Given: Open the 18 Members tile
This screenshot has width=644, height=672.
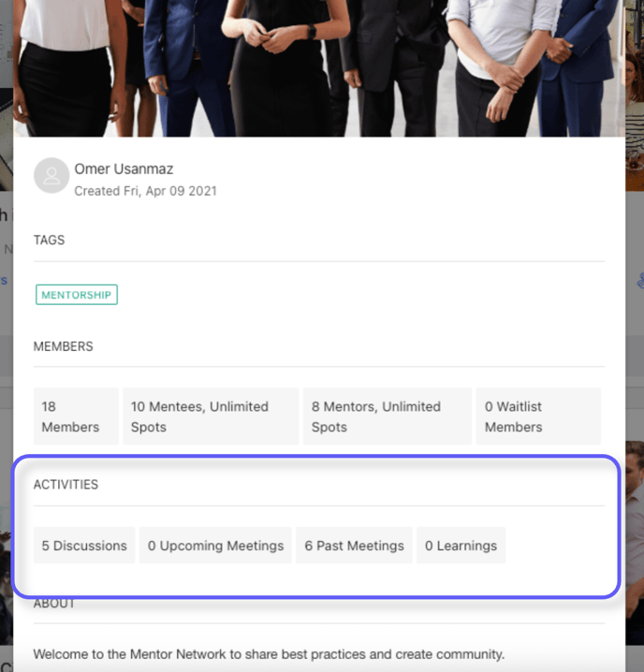Looking at the screenshot, I should (76, 416).
